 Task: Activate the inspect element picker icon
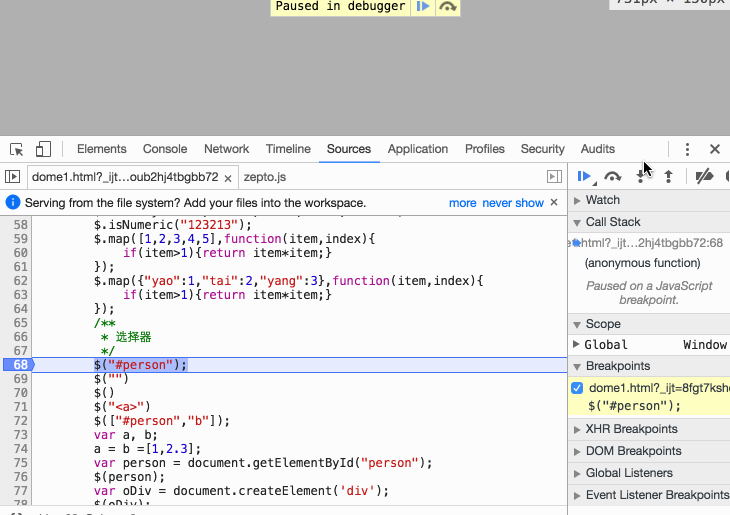pos(17,149)
